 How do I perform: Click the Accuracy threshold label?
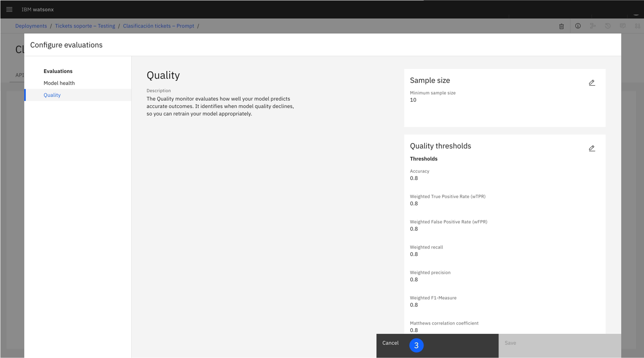click(419, 171)
